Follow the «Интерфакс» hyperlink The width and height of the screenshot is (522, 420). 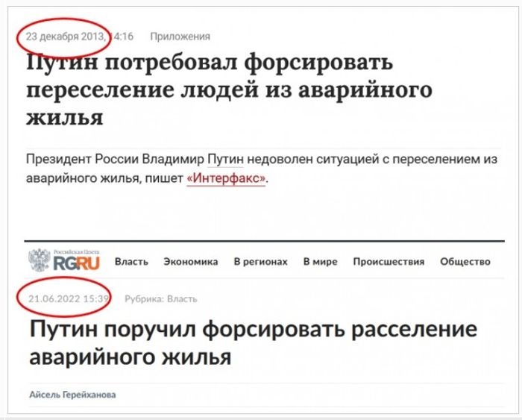(x=226, y=179)
